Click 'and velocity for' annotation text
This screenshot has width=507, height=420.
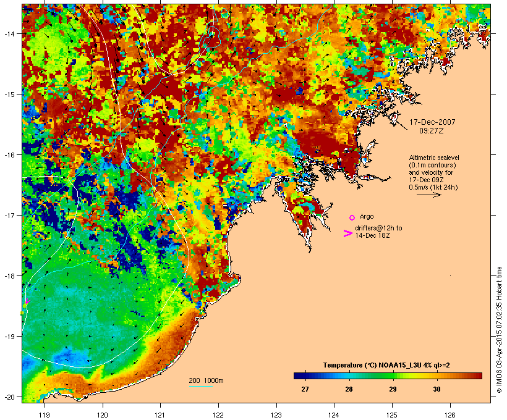431,172
